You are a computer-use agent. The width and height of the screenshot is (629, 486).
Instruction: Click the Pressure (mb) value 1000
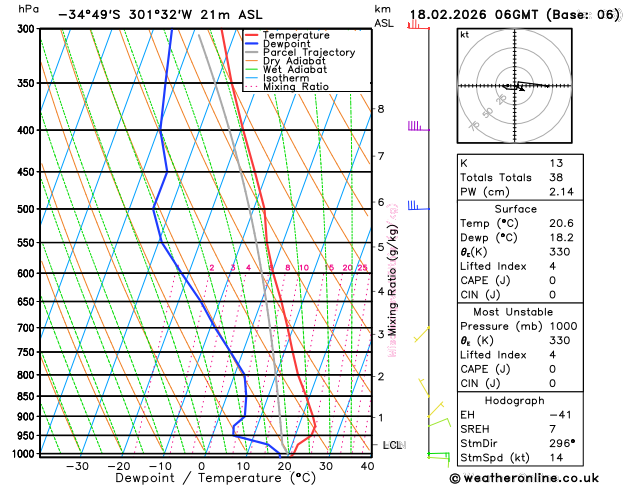563,326
